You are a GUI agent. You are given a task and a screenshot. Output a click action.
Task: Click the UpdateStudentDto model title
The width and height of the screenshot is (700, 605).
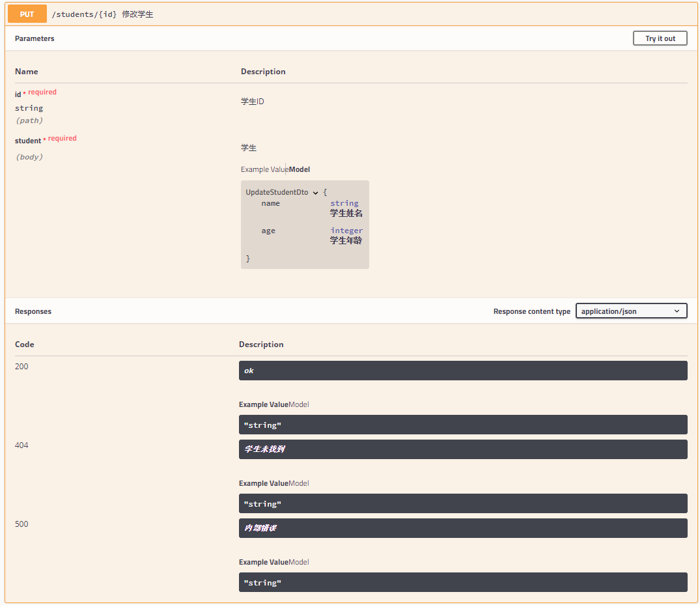click(x=277, y=192)
